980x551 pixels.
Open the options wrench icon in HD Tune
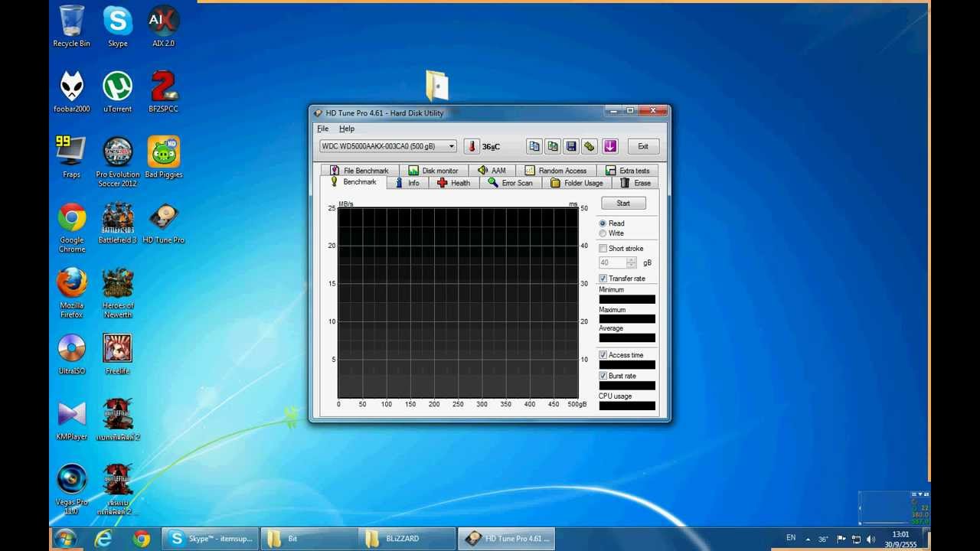(x=590, y=146)
